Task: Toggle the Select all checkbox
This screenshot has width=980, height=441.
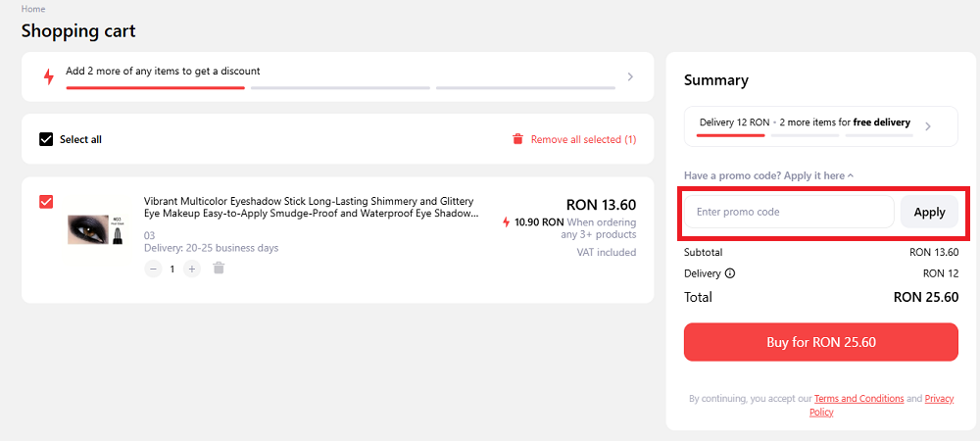Action: click(x=46, y=139)
